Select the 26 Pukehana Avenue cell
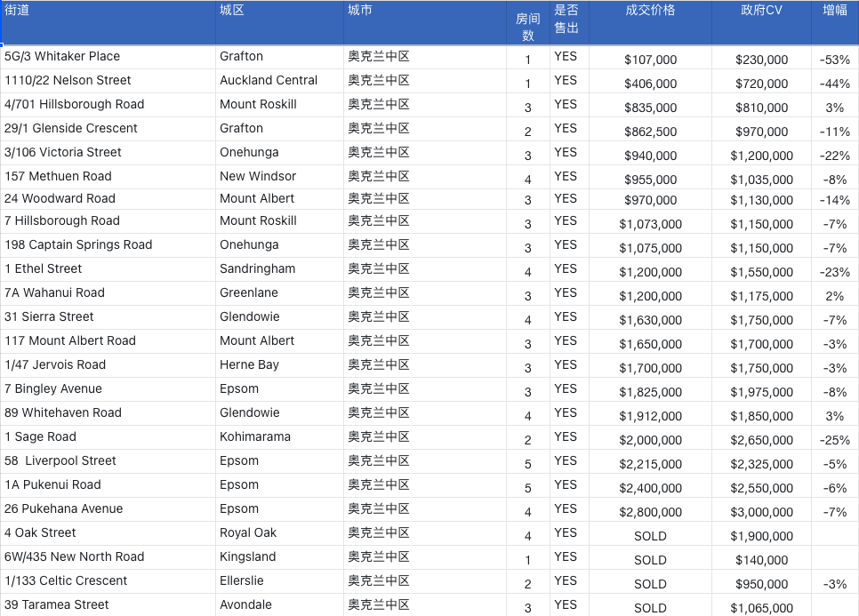This screenshot has width=859, height=616. click(x=108, y=509)
